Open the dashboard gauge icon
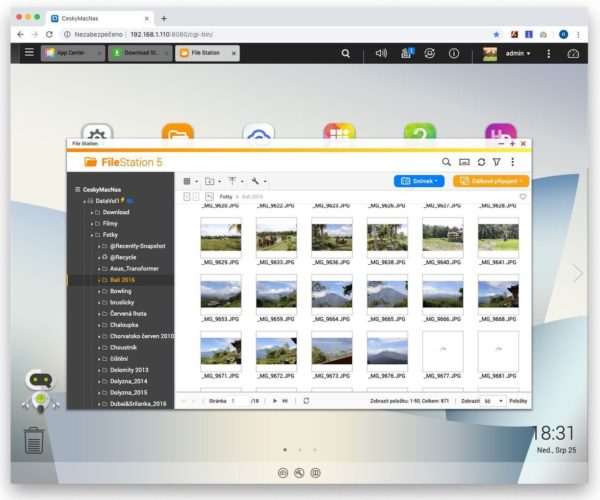Image resolution: width=600 pixels, height=500 pixels. (573, 53)
